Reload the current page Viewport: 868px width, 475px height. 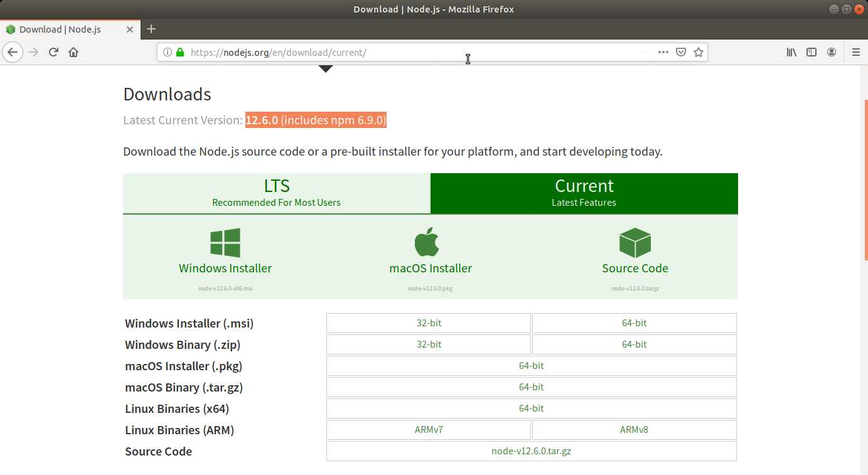pos(53,52)
